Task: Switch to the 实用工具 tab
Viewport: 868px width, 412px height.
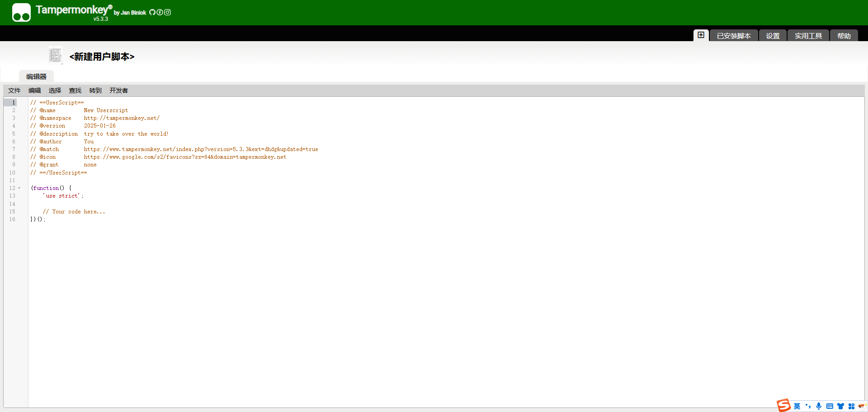Action: 808,36
